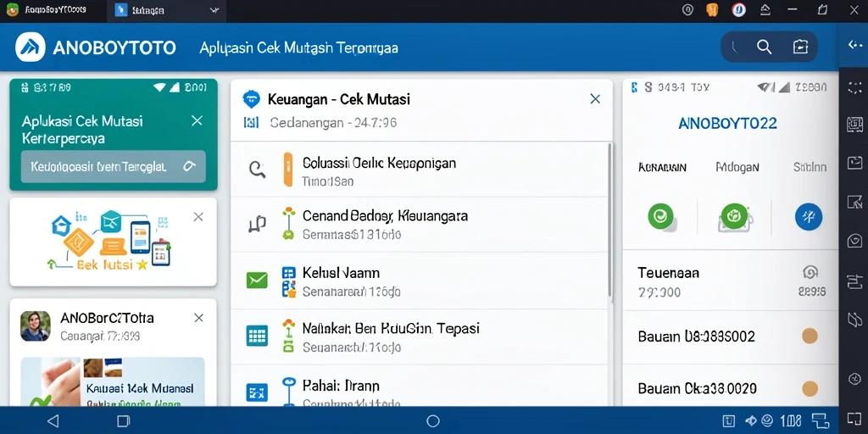868x434 pixels.
Task: Click the folder icon beside header search
Action: pyautogui.click(x=800, y=47)
